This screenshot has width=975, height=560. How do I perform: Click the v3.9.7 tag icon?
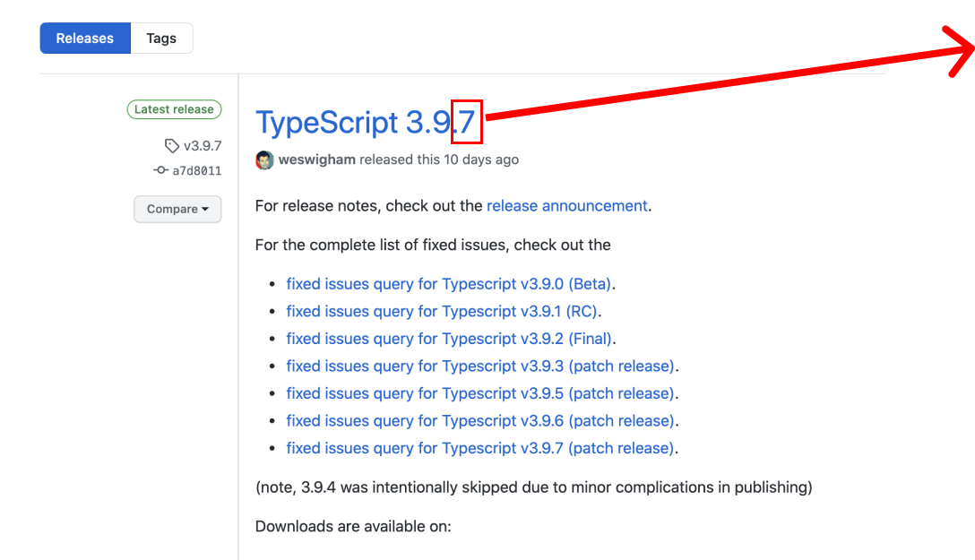[x=172, y=146]
